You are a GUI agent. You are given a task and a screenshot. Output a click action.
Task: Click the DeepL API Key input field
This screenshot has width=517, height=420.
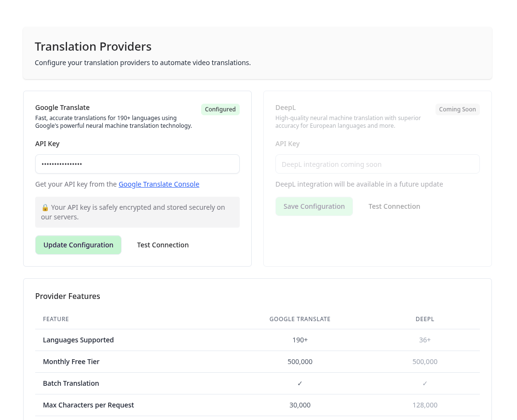(x=377, y=164)
